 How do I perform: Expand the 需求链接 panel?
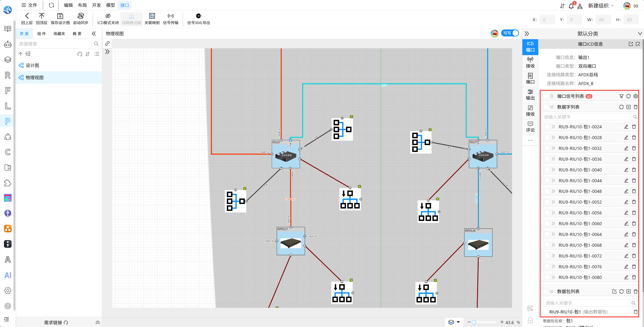tap(98, 323)
